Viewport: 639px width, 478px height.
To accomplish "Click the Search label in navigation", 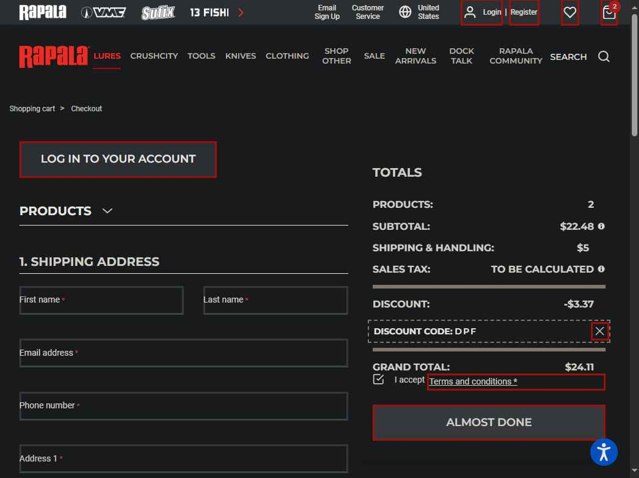I will coord(568,57).
